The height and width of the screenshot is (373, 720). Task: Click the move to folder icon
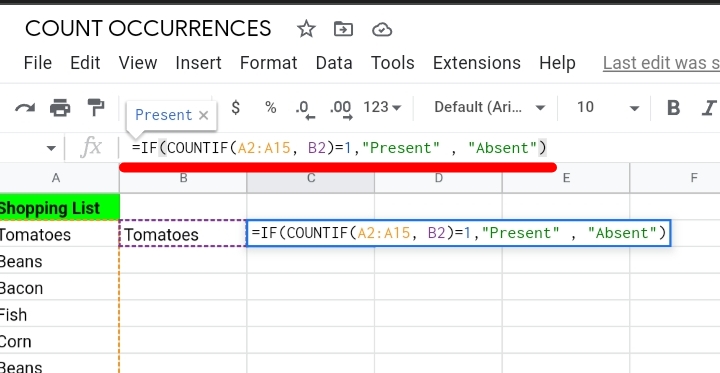[x=343, y=29]
